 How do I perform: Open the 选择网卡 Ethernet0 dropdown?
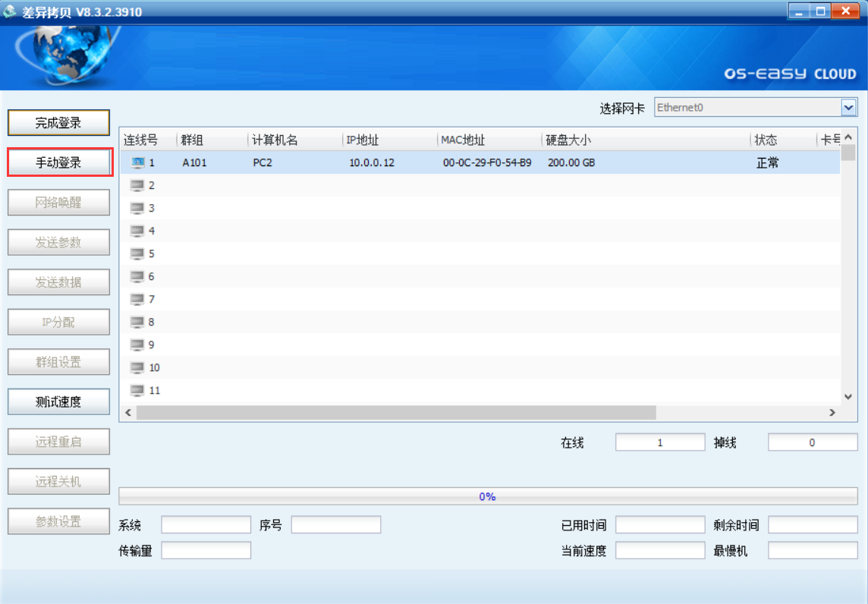[848, 108]
